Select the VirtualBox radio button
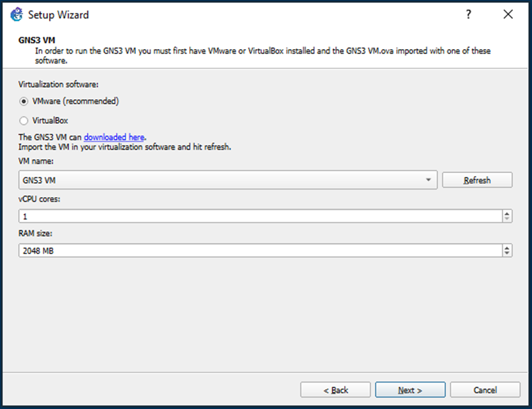This screenshot has width=532, height=409. point(23,120)
